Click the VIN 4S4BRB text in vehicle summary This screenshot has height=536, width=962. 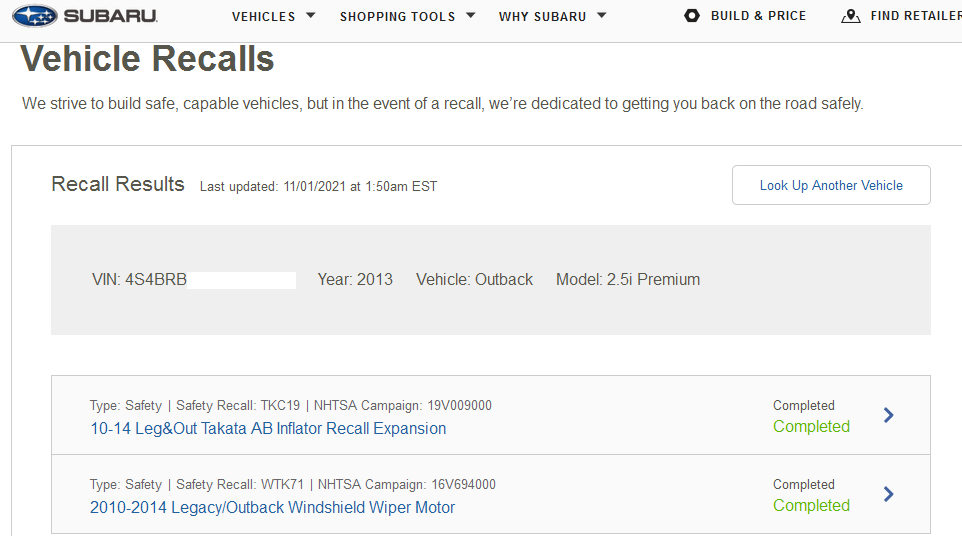pyautogui.click(x=139, y=280)
